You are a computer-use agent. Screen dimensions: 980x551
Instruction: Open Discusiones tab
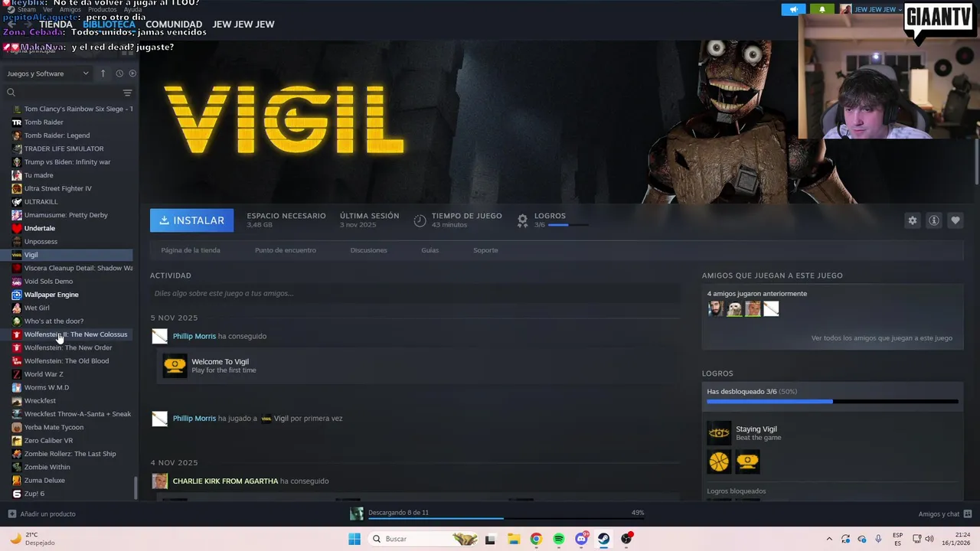(369, 250)
